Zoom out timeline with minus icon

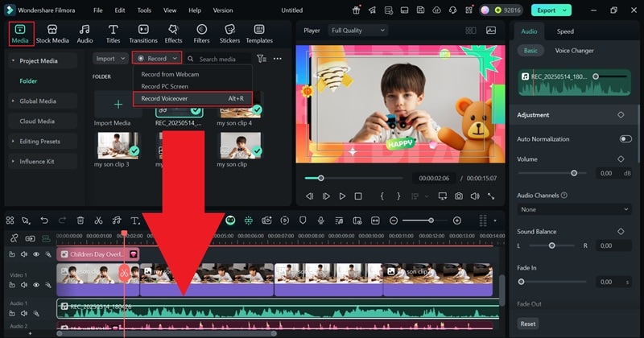click(394, 221)
